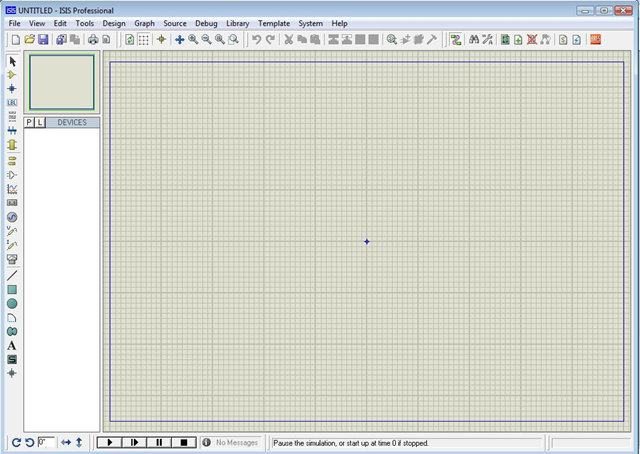Create a new design file
Image resolution: width=640 pixels, height=454 pixels.
pyautogui.click(x=16, y=40)
